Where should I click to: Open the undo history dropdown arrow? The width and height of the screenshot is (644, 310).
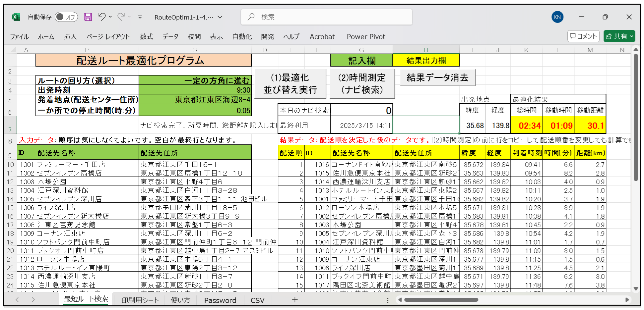pyautogui.click(x=110, y=17)
